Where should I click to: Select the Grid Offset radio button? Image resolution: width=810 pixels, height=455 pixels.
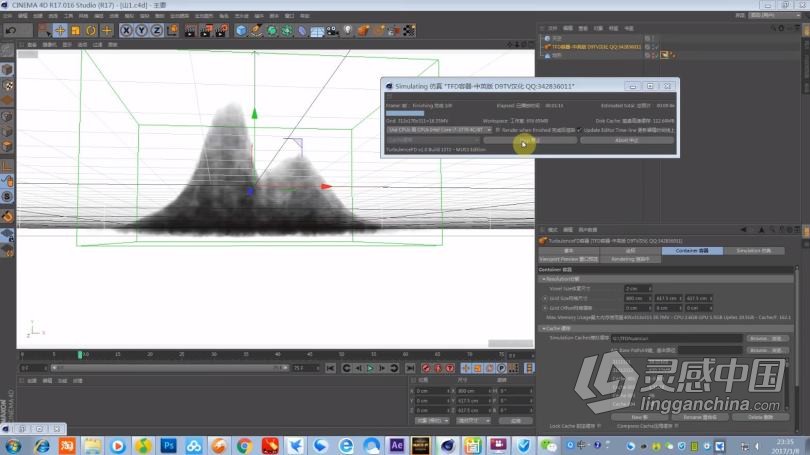tap(545, 308)
